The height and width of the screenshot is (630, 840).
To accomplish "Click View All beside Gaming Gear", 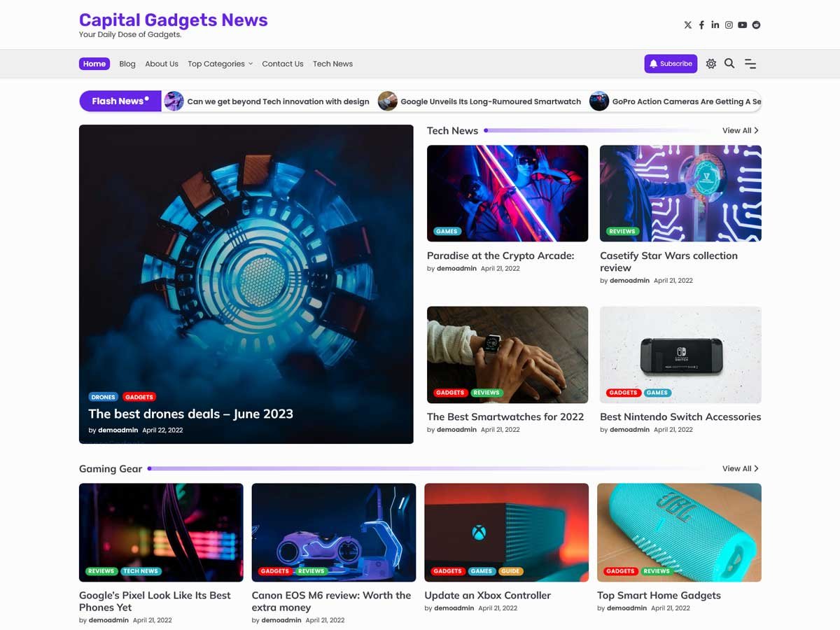I will pyautogui.click(x=740, y=469).
